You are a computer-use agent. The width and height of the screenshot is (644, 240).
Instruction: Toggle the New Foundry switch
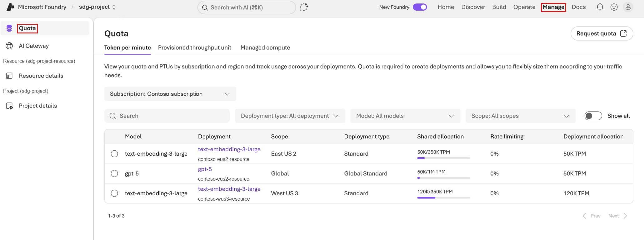click(x=420, y=7)
